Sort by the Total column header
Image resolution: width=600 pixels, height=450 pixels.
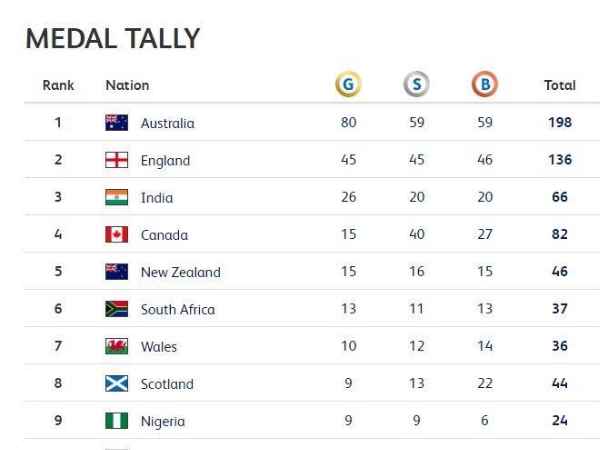[560, 85]
